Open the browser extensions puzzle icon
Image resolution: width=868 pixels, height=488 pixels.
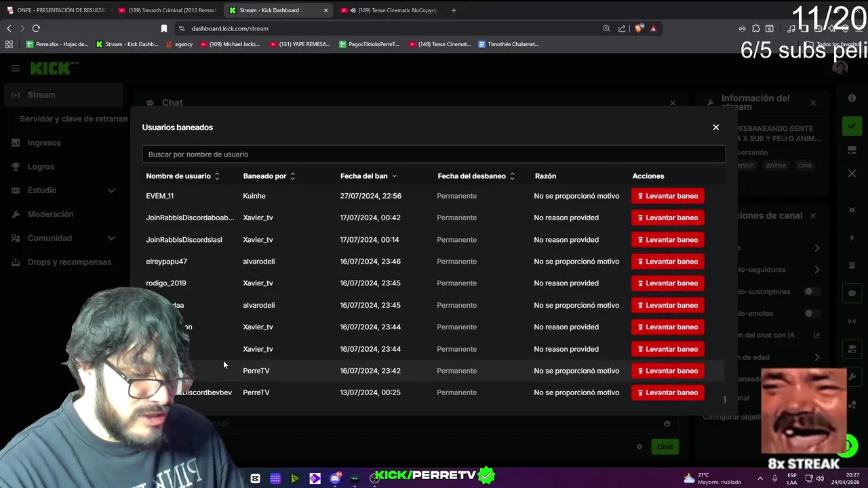click(756, 28)
